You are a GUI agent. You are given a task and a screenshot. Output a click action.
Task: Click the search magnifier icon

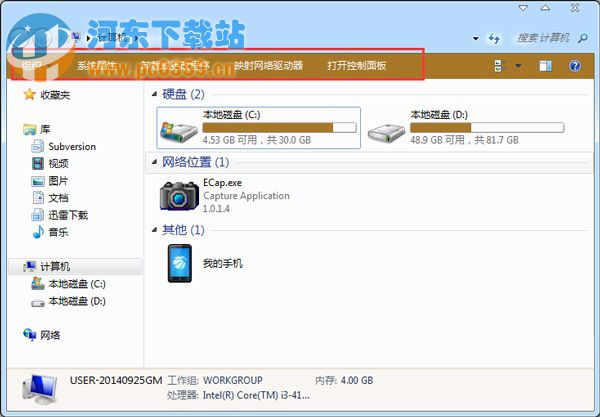pyautogui.click(x=583, y=38)
